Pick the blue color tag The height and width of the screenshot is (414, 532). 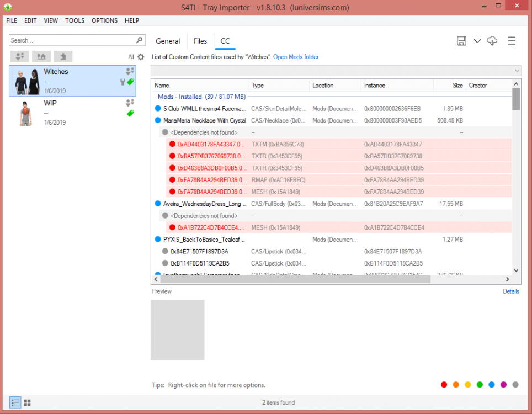(x=492, y=385)
